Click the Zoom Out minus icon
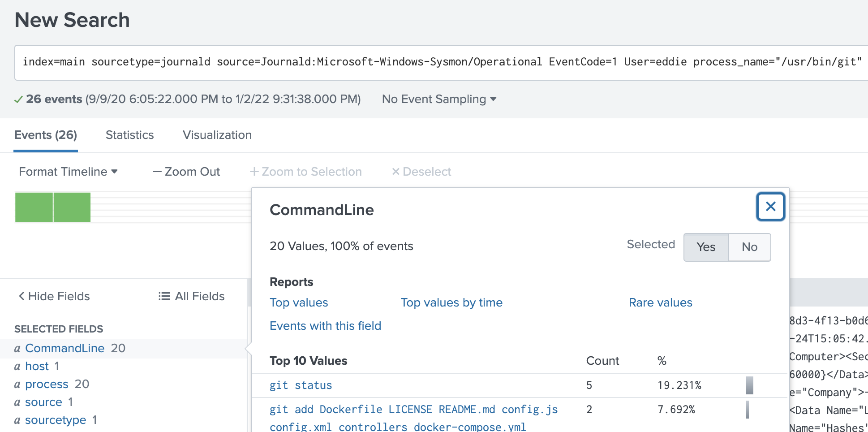Image resolution: width=868 pixels, height=432 pixels. tap(157, 172)
